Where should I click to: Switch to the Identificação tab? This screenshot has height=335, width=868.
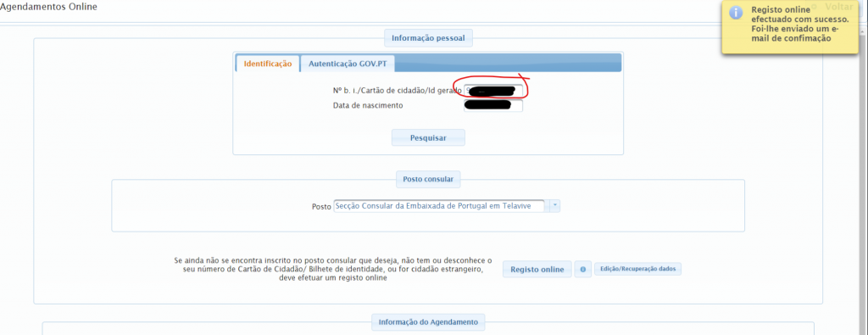(268, 64)
